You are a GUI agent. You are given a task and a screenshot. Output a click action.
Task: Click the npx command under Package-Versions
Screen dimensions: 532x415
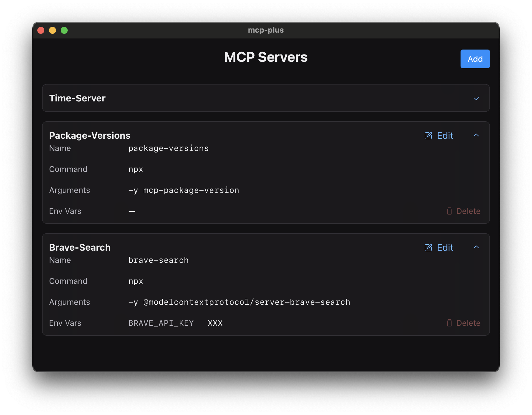coord(136,169)
